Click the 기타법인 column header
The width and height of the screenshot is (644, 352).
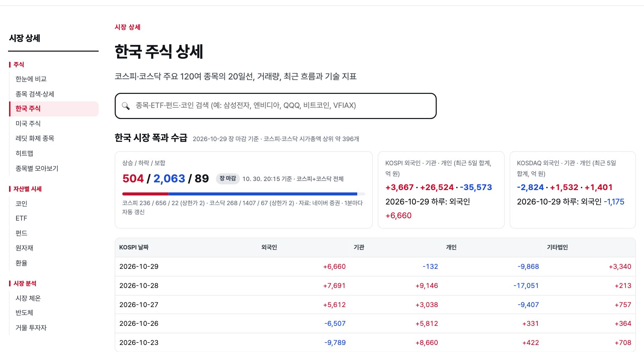[557, 247]
